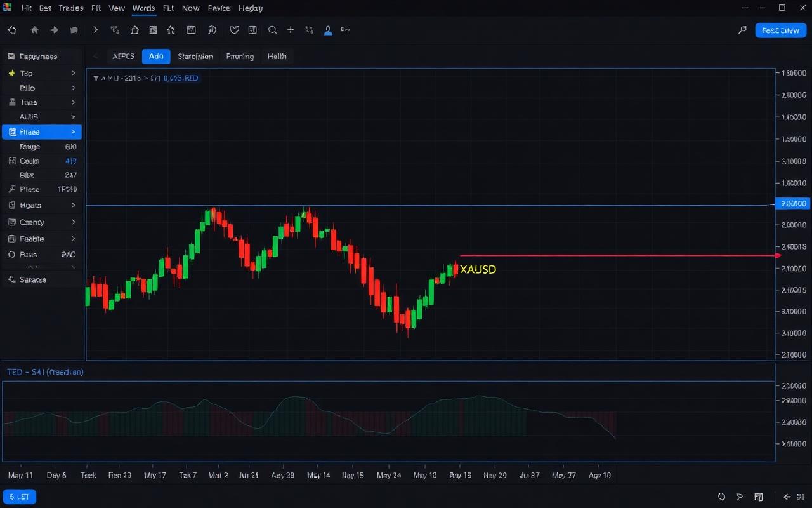
Task: Click the outlined house toolbar icon
Action: [134, 30]
